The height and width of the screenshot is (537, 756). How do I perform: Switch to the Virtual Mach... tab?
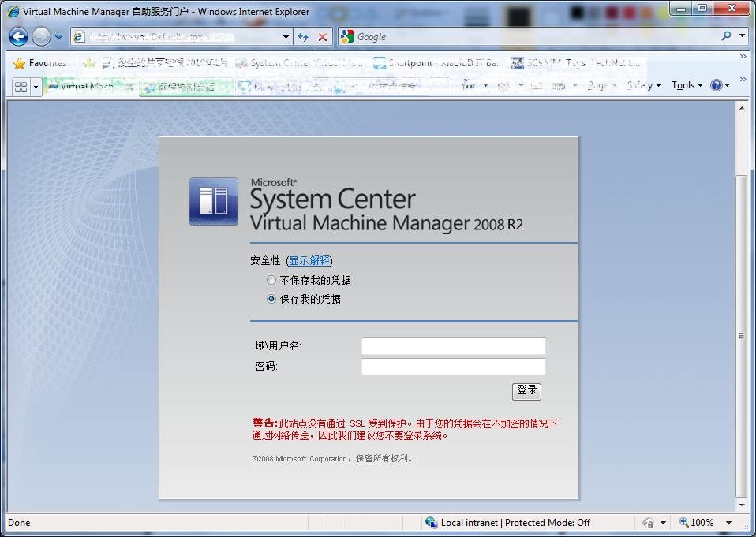pos(87,87)
